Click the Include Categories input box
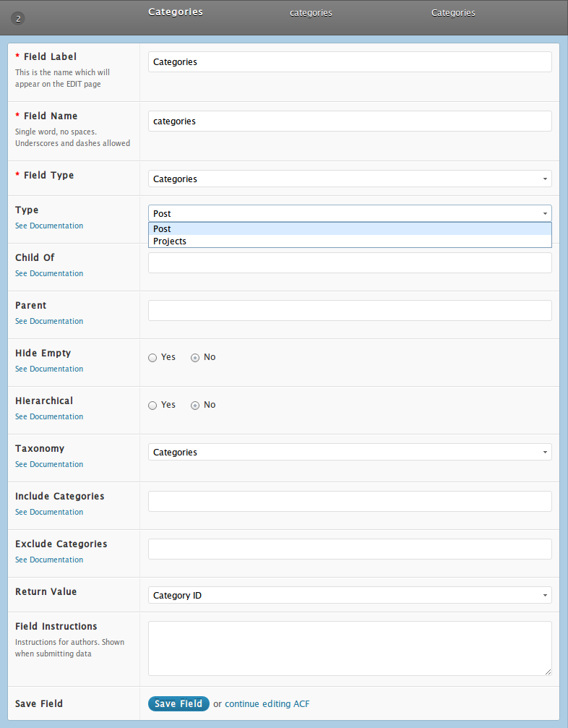The height and width of the screenshot is (728, 568). coord(350,502)
